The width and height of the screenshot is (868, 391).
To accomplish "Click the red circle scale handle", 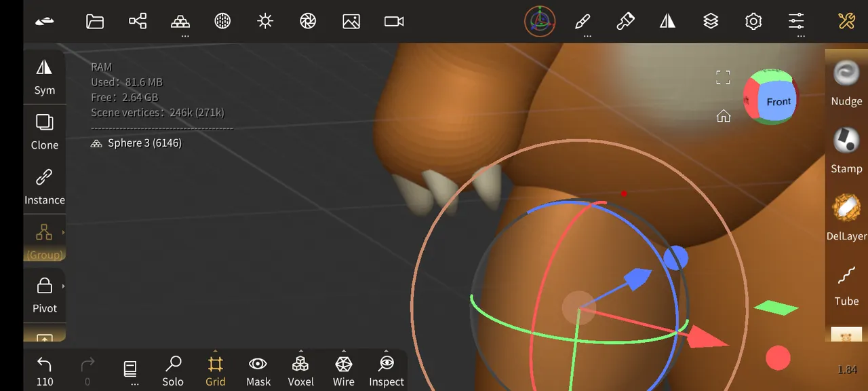I will (778, 358).
